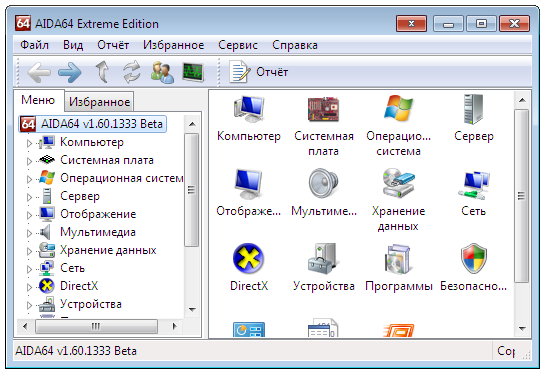The height and width of the screenshot is (374, 545).
Task: Switch to the Избранное tab in sidebar
Action: point(99,102)
